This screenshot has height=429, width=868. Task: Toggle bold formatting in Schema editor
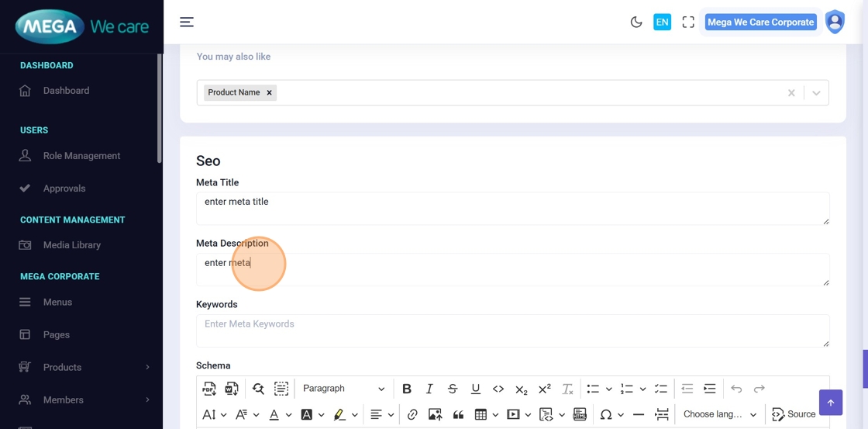pyautogui.click(x=406, y=389)
